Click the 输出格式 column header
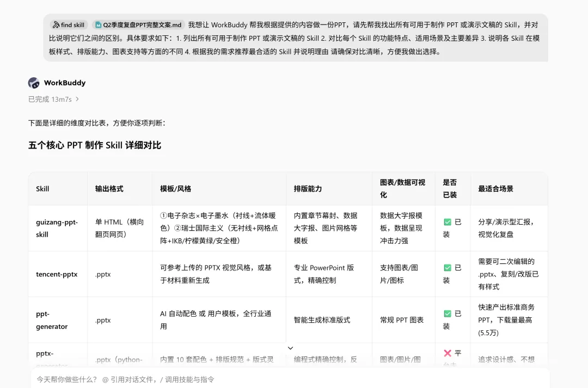This screenshot has width=588, height=388. (x=120, y=189)
